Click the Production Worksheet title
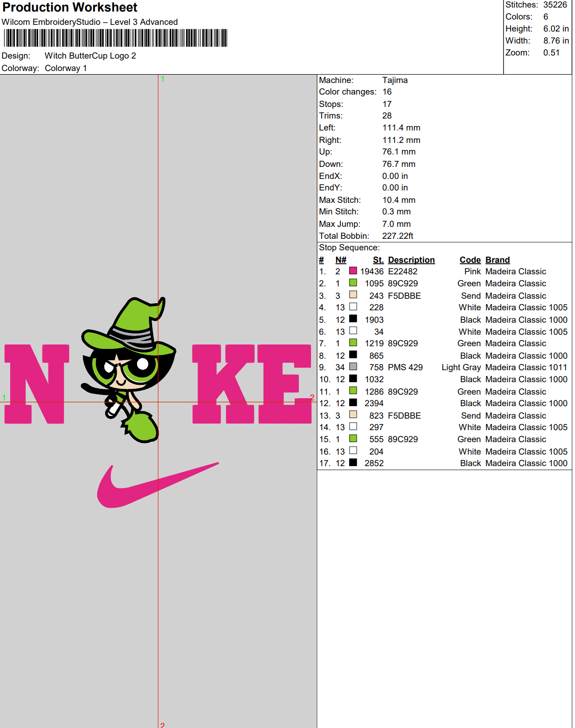 (x=70, y=8)
